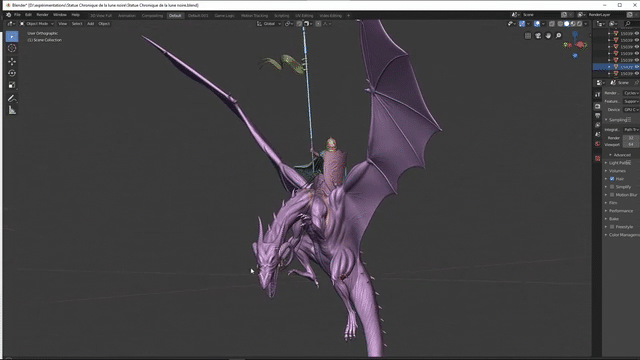Click the outliner search field
The width and height of the screenshot is (640, 360).
pos(632,24)
